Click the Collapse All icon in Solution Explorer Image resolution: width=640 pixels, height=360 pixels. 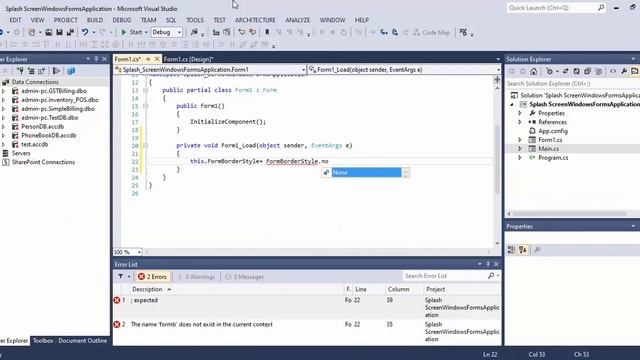[x=587, y=71]
